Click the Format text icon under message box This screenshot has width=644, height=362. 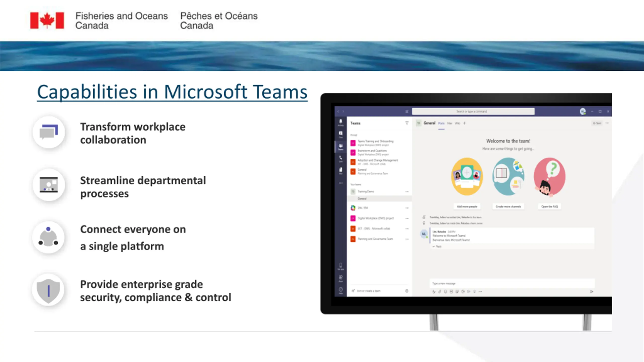coord(434,292)
